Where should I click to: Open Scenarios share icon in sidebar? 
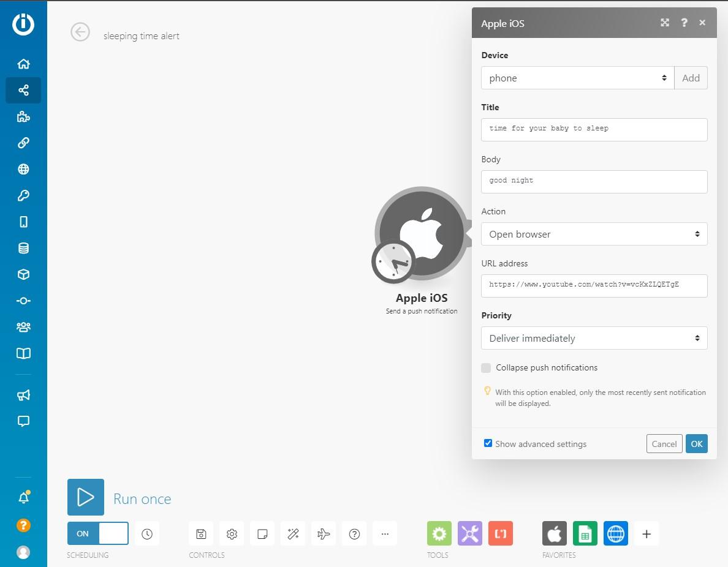[23, 90]
